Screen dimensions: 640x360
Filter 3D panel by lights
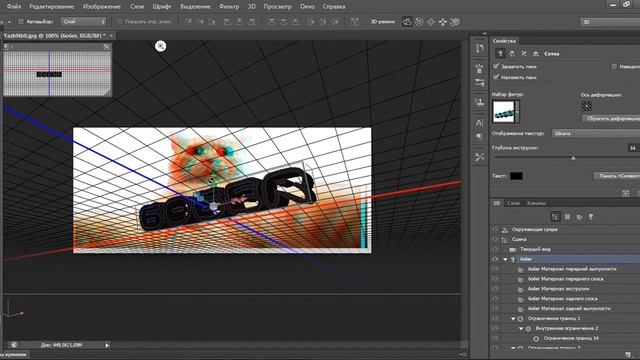[591, 217]
